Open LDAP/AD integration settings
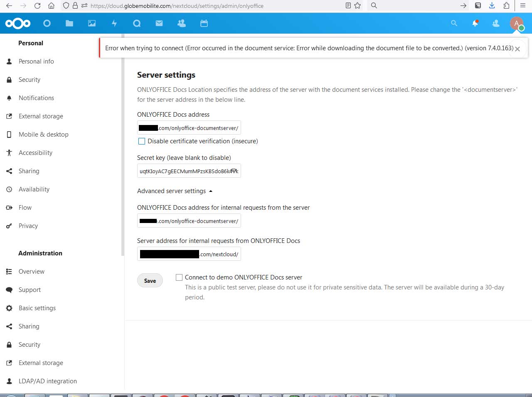 (47, 381)
